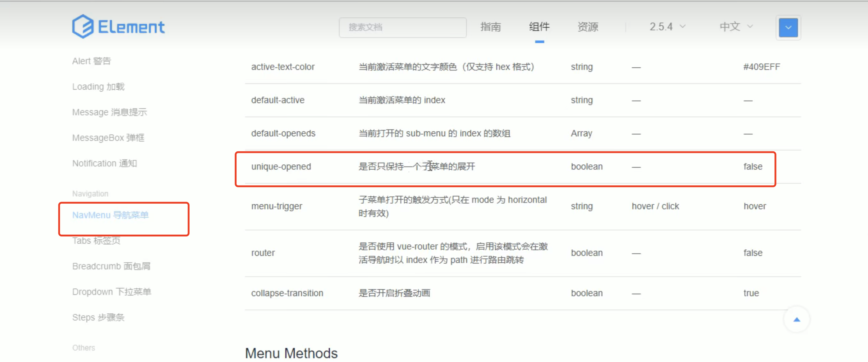Open NavMenu 导航菜单 sidebar link

pos(110,215)
